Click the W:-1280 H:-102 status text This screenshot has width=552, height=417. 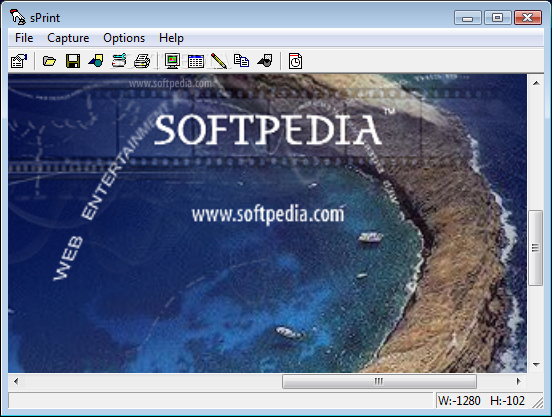(x=481, y=401)
